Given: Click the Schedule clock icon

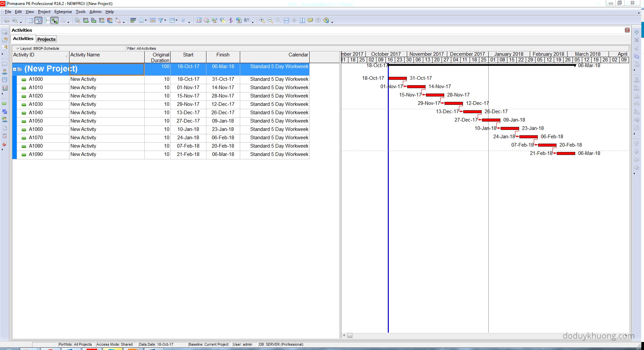Looking at the screenshot, I should [206, 21].
